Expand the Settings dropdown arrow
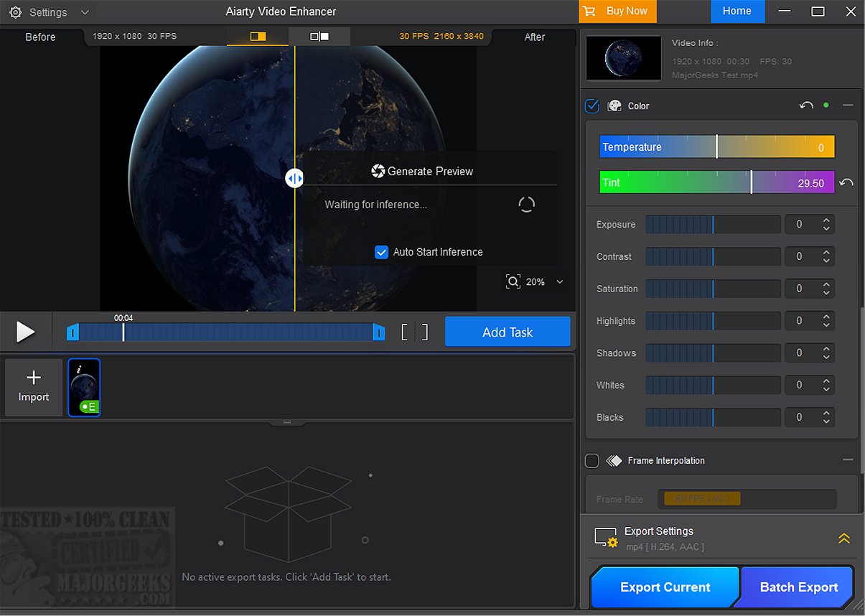The height and width of the screenshot is (616, 865). click(x=85, y=12)
